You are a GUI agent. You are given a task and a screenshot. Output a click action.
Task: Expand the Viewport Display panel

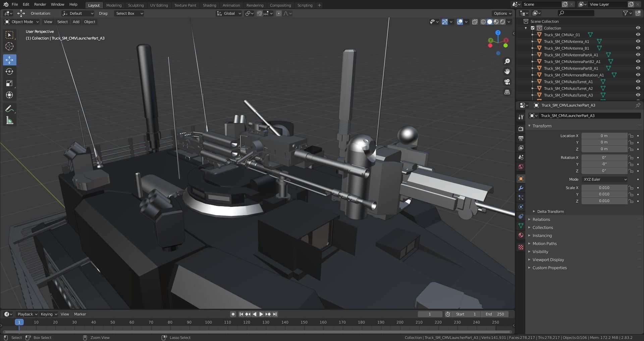click(548, 260)
